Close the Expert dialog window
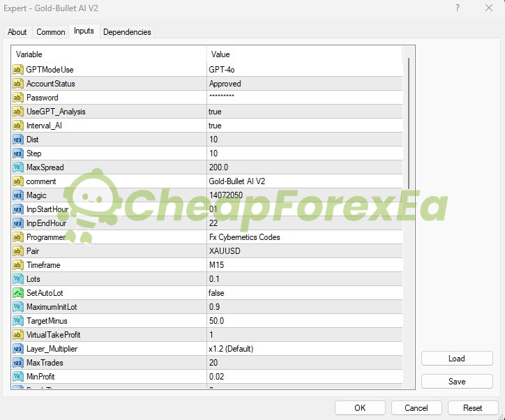Viewport: 505px width, 420px height. (489, 8)
